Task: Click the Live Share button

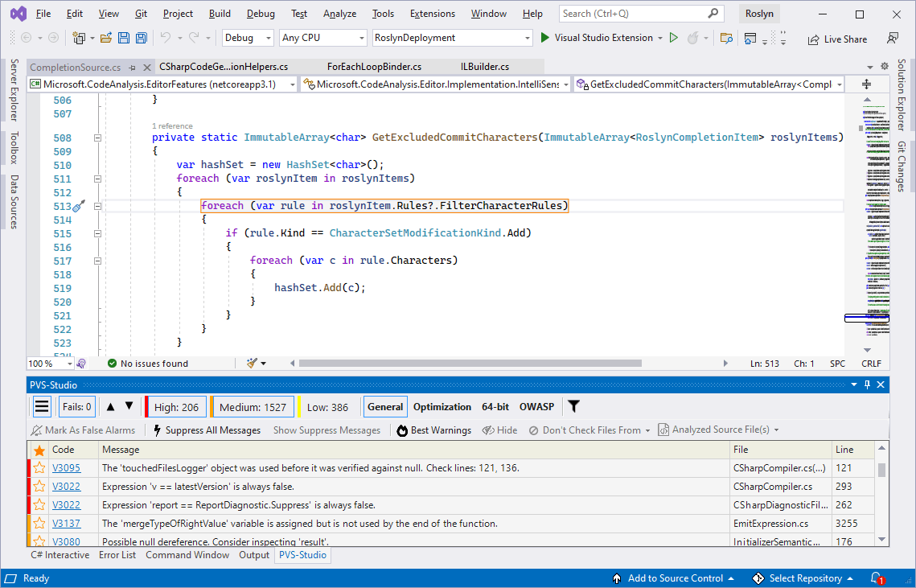Action: coord(837,39)
